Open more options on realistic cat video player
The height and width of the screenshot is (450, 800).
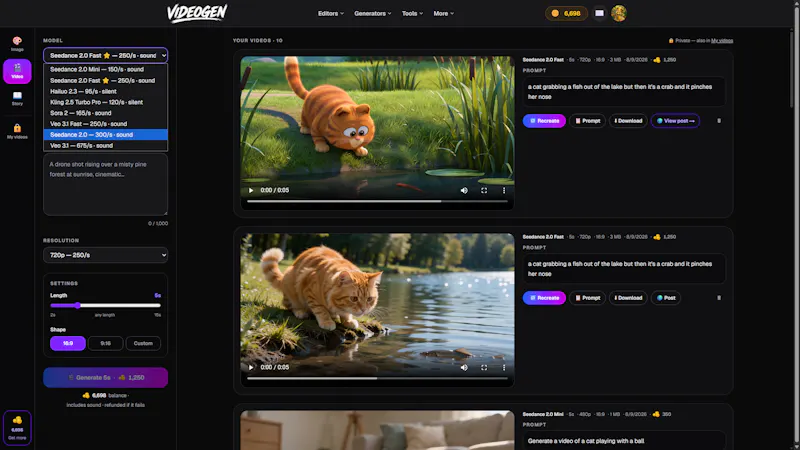504,367
